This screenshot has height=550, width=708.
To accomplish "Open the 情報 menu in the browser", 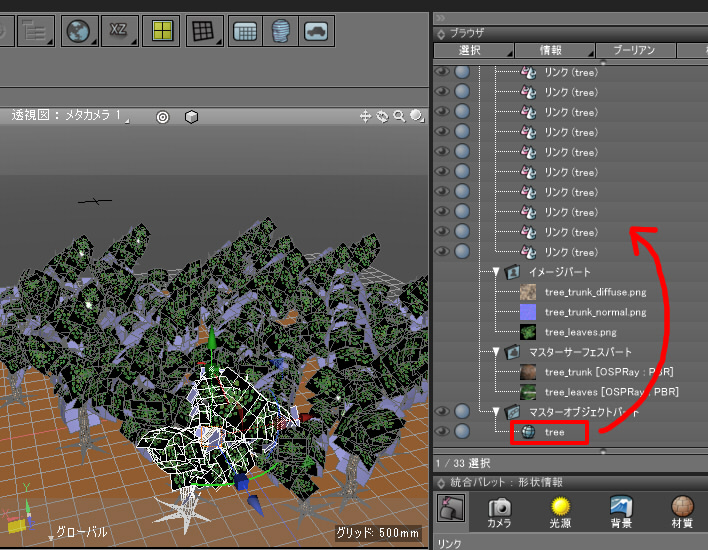I will 551,51.
